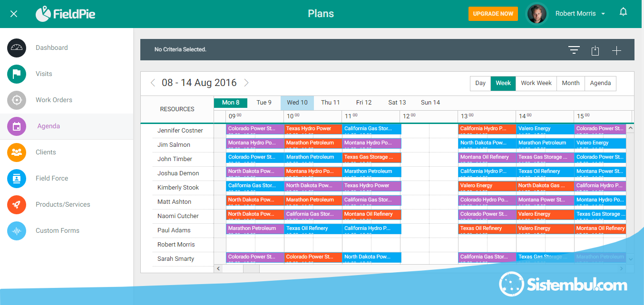Image resolution: width=644 pixels, height=305 pixels.
Task: Select Kimberly Stook resource row
Action: pyautogui.click(x=178, y=188)
